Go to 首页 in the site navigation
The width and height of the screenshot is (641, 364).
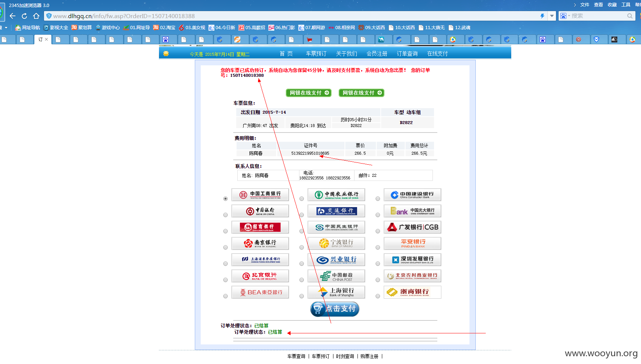coord(286,54)
